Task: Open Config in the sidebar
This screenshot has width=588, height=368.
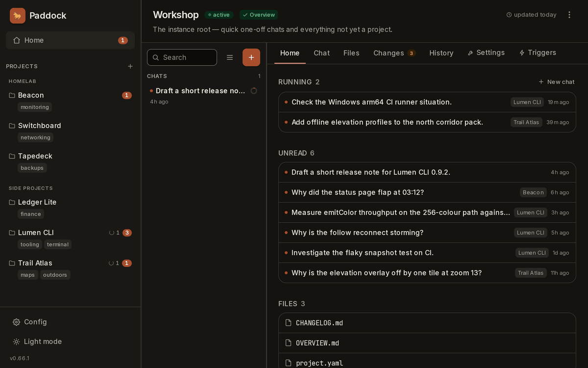Action: 70,322
